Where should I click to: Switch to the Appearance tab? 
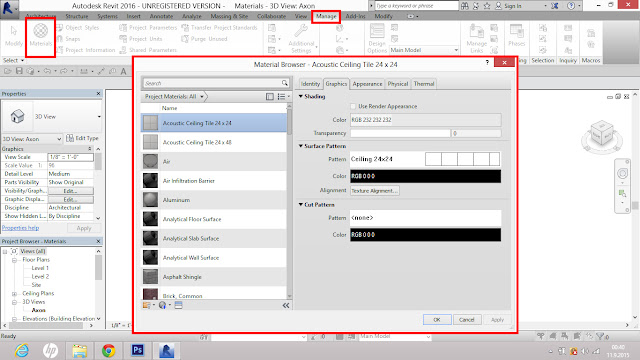pos(367,84)
